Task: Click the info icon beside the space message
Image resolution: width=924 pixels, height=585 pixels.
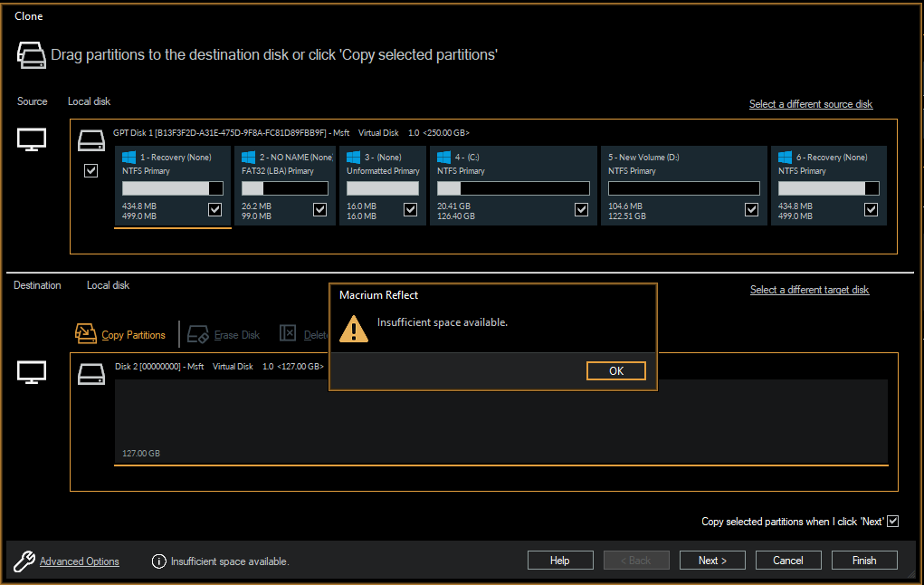Action: (158, 561)
